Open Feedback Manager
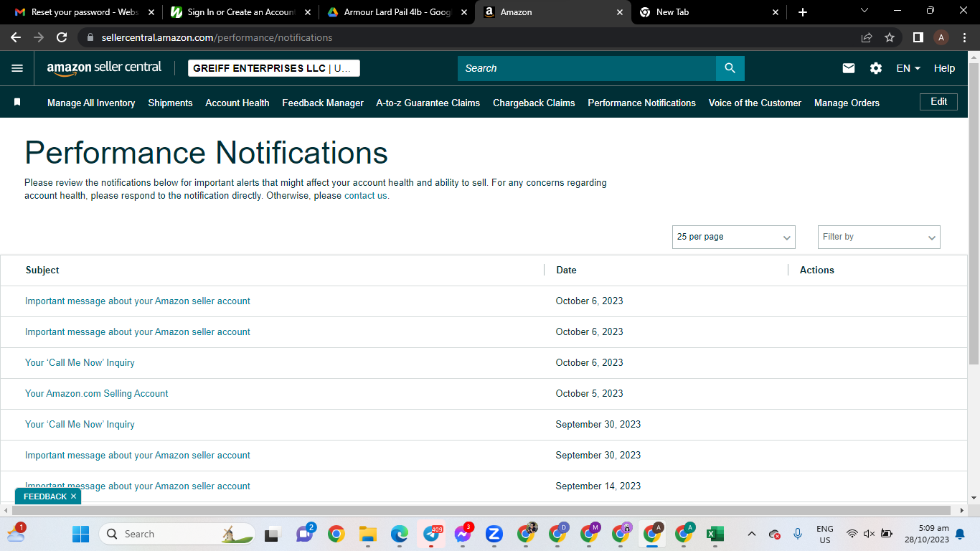Screen dimensions: 980x551 pyautogui.click(x=323, y=103)
